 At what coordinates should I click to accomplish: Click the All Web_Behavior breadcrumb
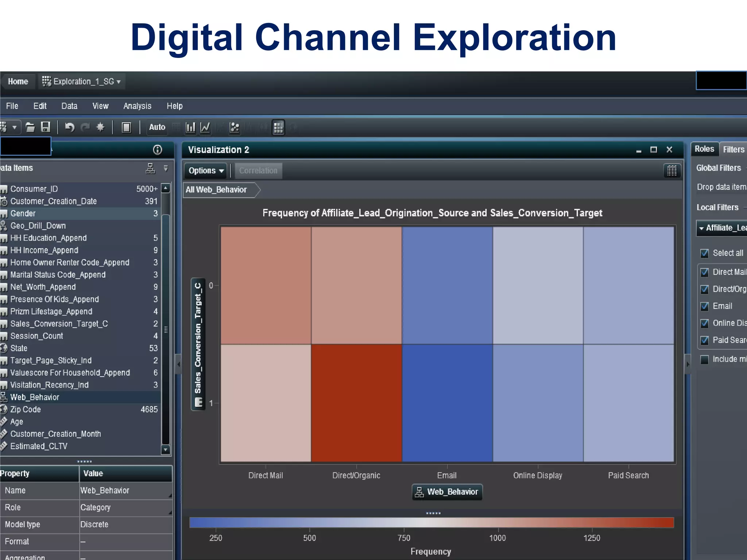coord(221,190)
